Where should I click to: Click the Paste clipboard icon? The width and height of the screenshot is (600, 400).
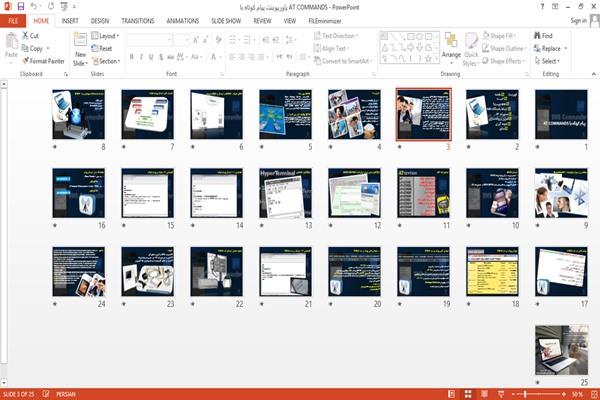pyautogui.click(x=11, y=41)
